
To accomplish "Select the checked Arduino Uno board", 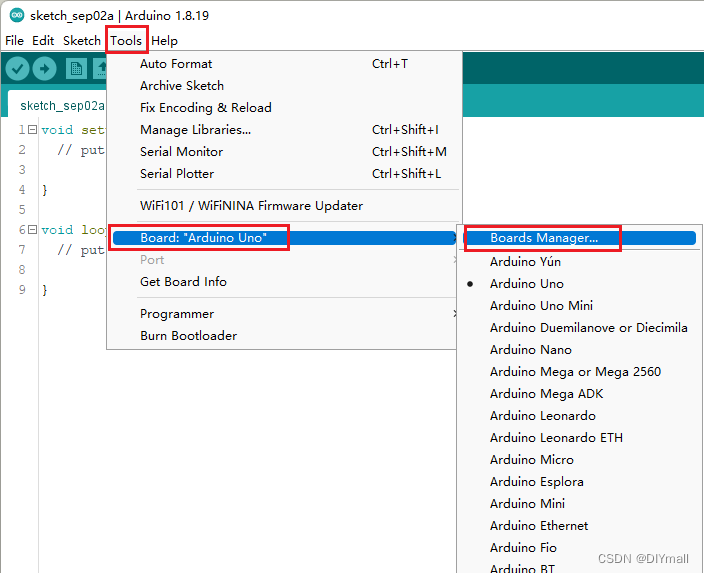I will [580, 284].
